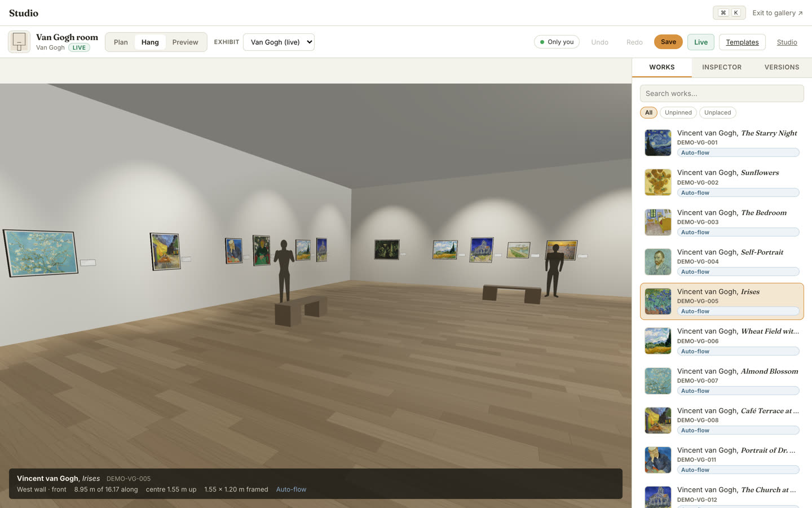Click the Almond Blossom painting on the wall

pos(41,252)
